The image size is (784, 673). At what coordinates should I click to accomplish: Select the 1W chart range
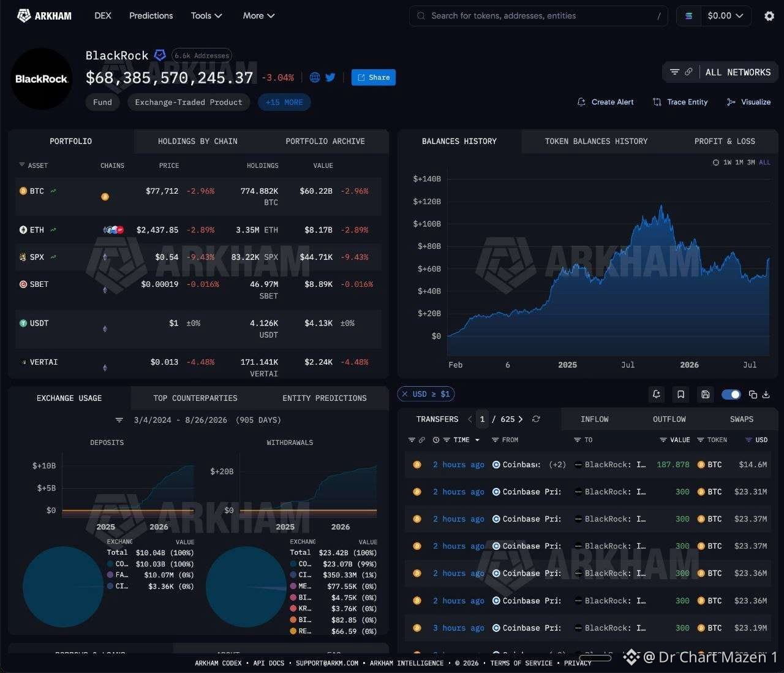(728, 162)
